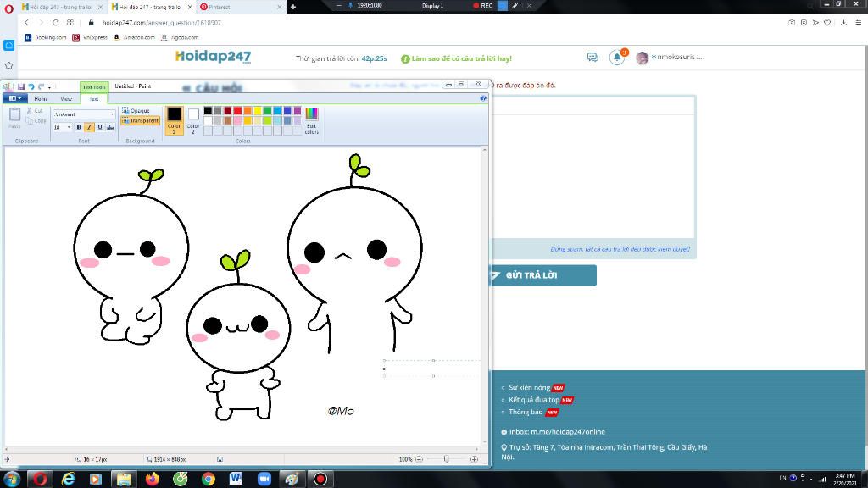
Task: Switch to the Pinterest browser tab
Action: coord(240,7)
